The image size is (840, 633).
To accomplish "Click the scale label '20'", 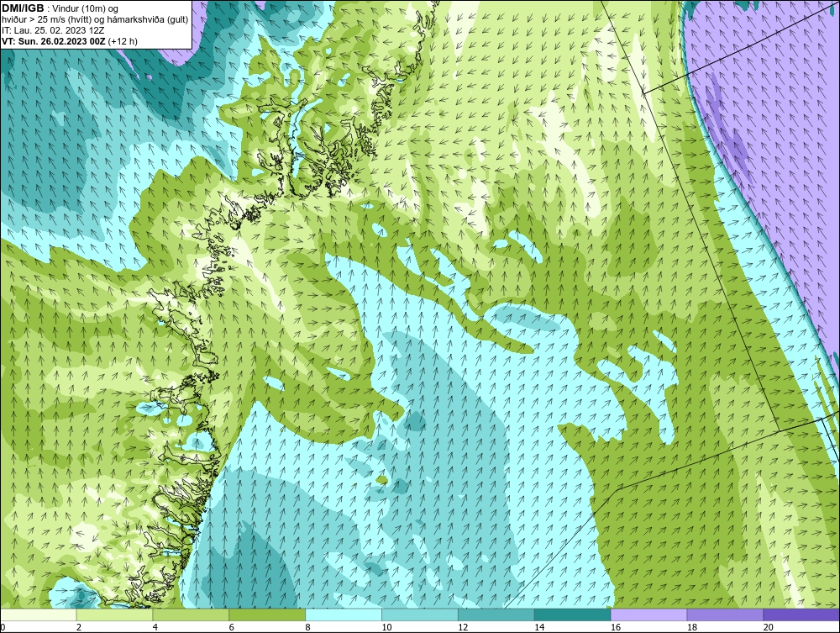I will (769, 627).
